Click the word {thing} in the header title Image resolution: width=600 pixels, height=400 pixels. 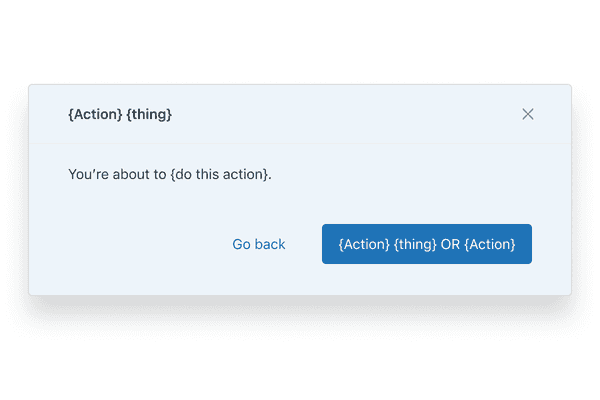[x=150, y=114]
